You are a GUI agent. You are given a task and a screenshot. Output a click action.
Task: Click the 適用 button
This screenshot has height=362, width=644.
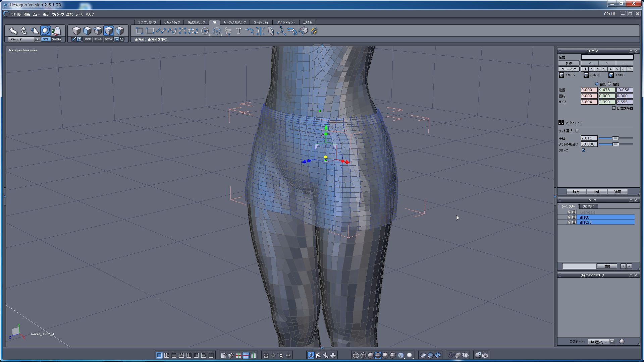tap(618, 192)
